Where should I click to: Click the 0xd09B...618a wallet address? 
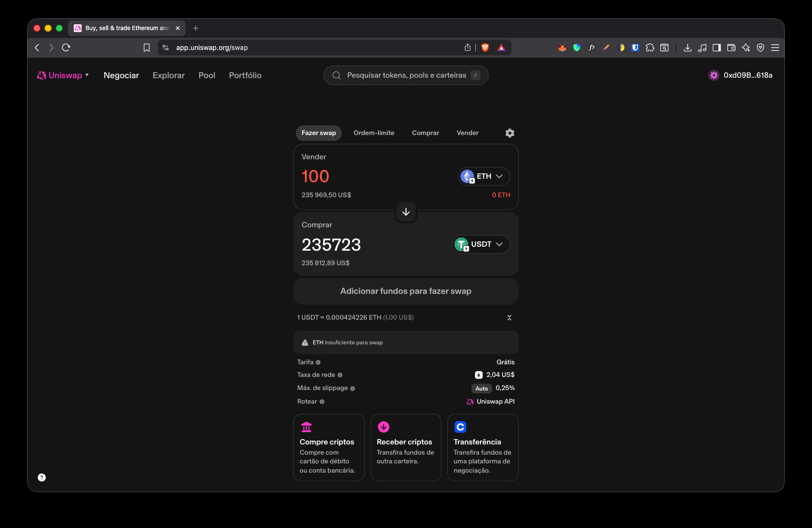coord(748,75)
